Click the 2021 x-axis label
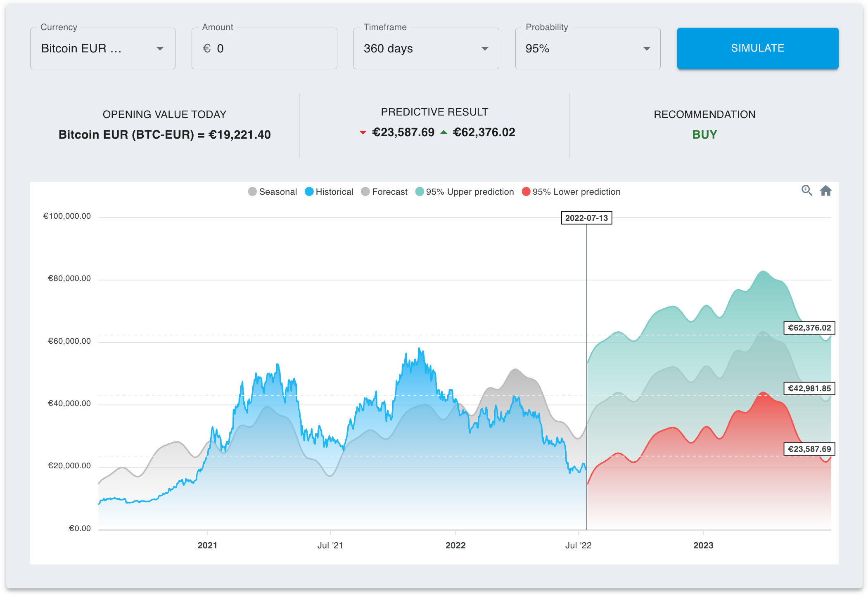868x595 pixels. click(207, 545)
